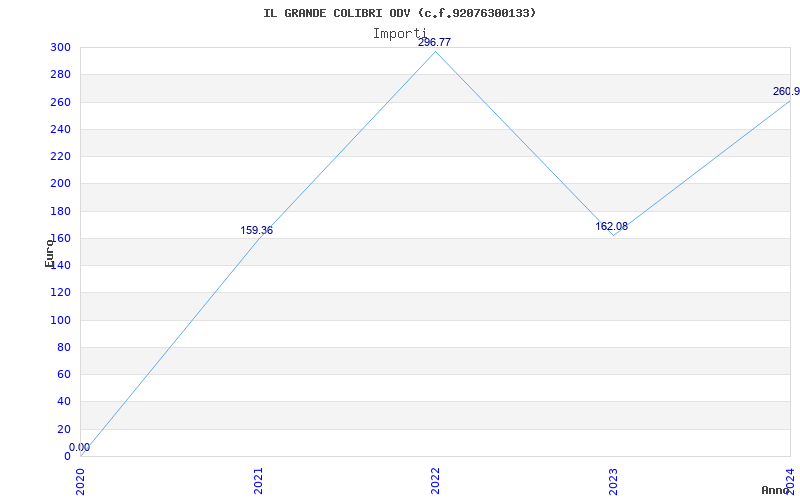Viewport: 800px width, 500px height.
Task: Click the 160 y-axis tick label
Action: point(61,238)
